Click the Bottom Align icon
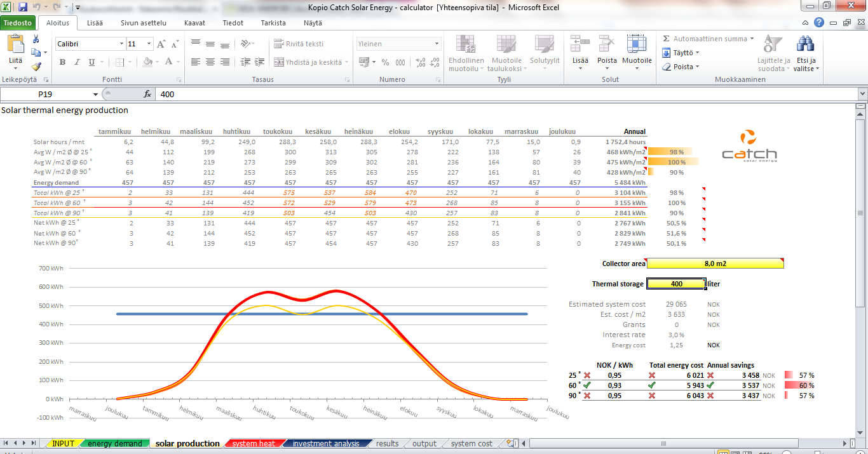This screenshot has height=454, width=868. 225,44
